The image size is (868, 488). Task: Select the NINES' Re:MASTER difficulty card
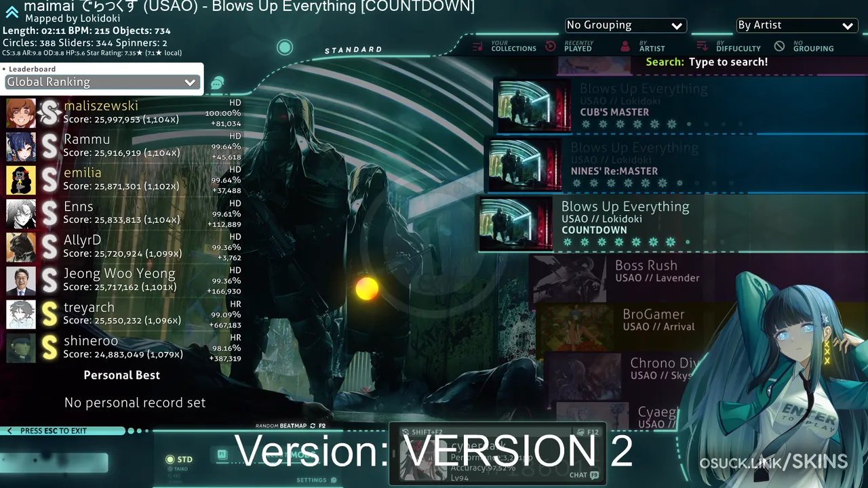pos(675,165)
